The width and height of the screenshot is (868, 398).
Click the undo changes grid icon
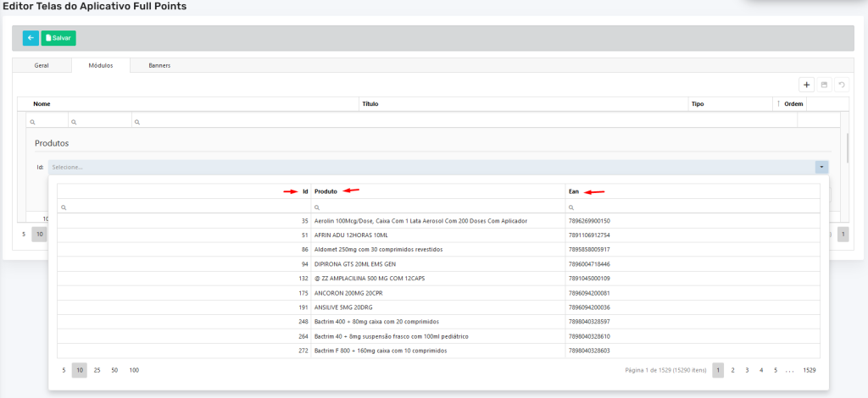point(842,85)
